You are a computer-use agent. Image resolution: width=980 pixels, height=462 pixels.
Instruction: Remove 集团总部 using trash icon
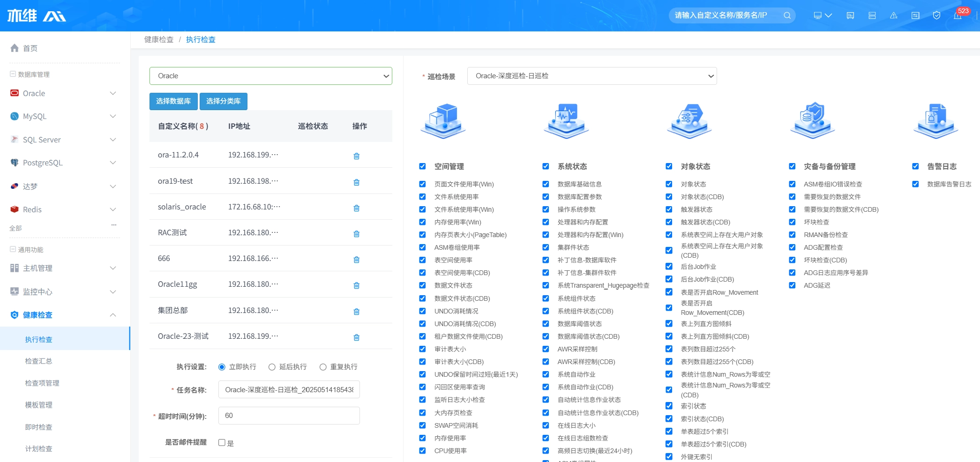pos(357,312)
